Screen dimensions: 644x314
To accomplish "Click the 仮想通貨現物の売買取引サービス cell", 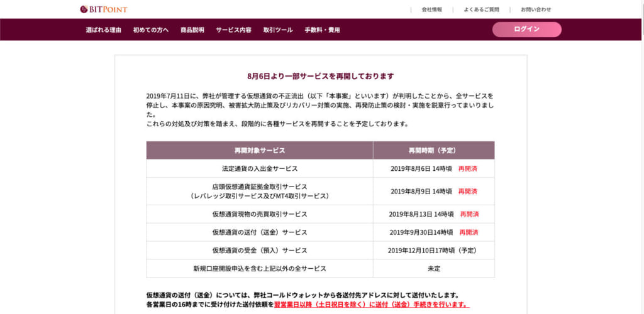I will tap(259, 214).
